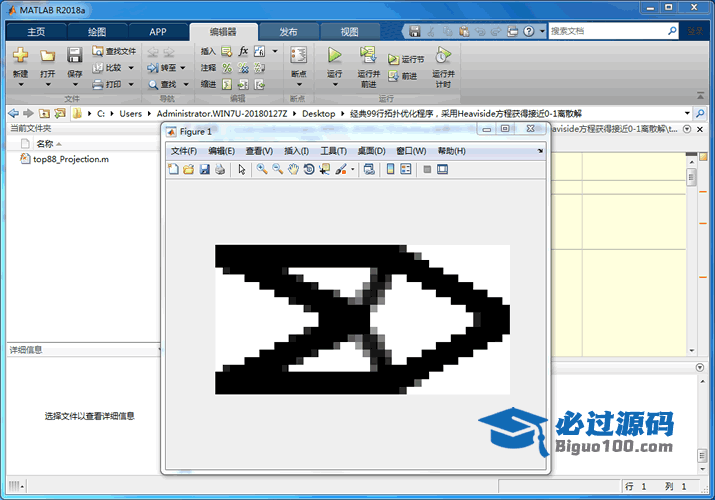Screen dimensions: 715x500
Task: Open Figure 1 文件(F) menu
Action: tap(184, 151)
